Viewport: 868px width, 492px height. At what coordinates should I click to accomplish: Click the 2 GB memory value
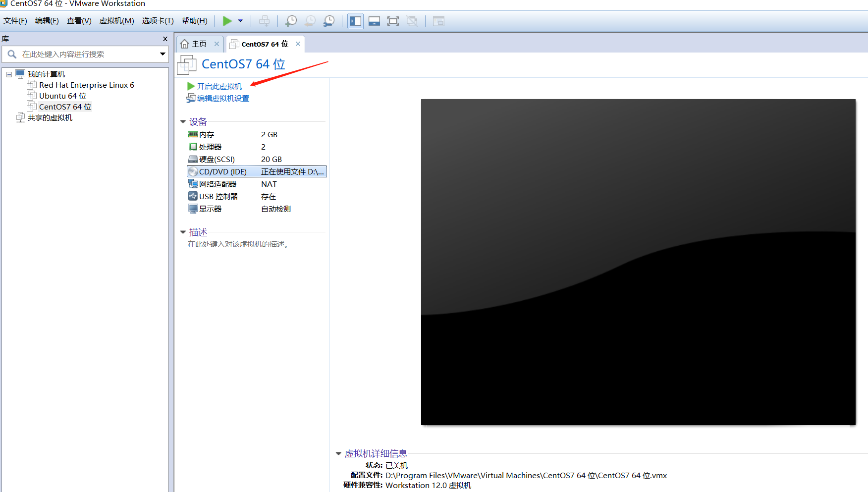click(269, 135)
